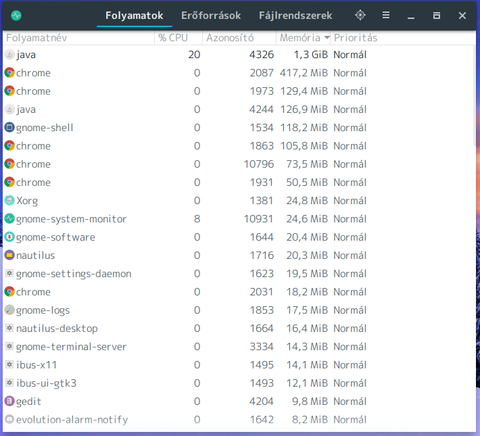Select the gnome-shell process name

(x=45, y=128)
